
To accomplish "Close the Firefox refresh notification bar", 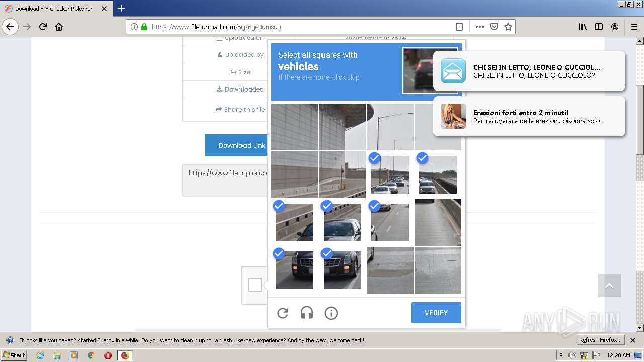I will [633, 340].
